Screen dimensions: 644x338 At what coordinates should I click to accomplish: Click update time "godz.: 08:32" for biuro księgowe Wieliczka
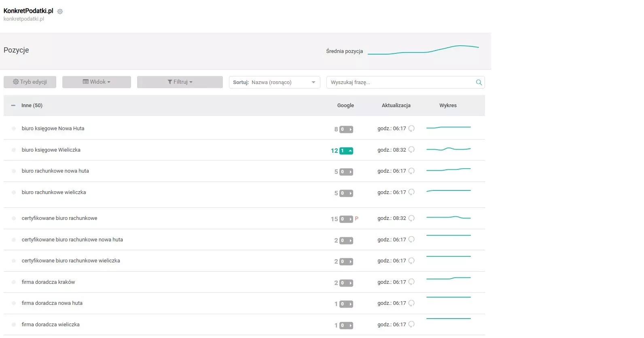pyautogui.click(x=392, y=150)
